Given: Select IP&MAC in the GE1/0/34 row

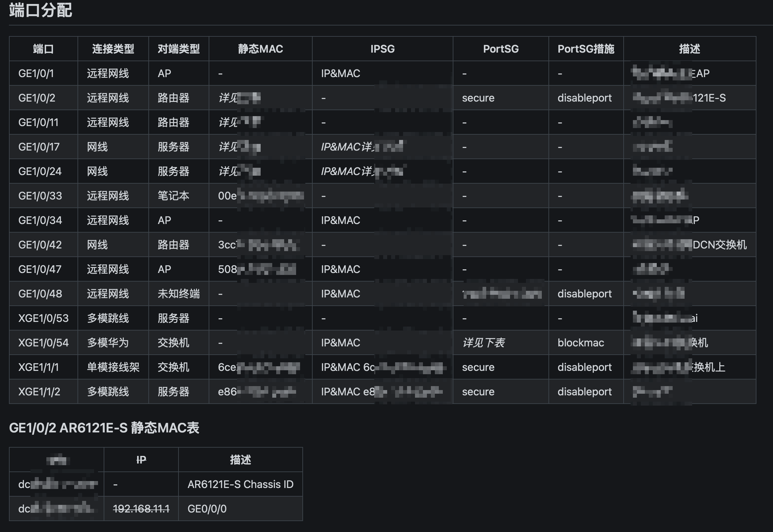Looking at the screenshot, I should [340, 220].
